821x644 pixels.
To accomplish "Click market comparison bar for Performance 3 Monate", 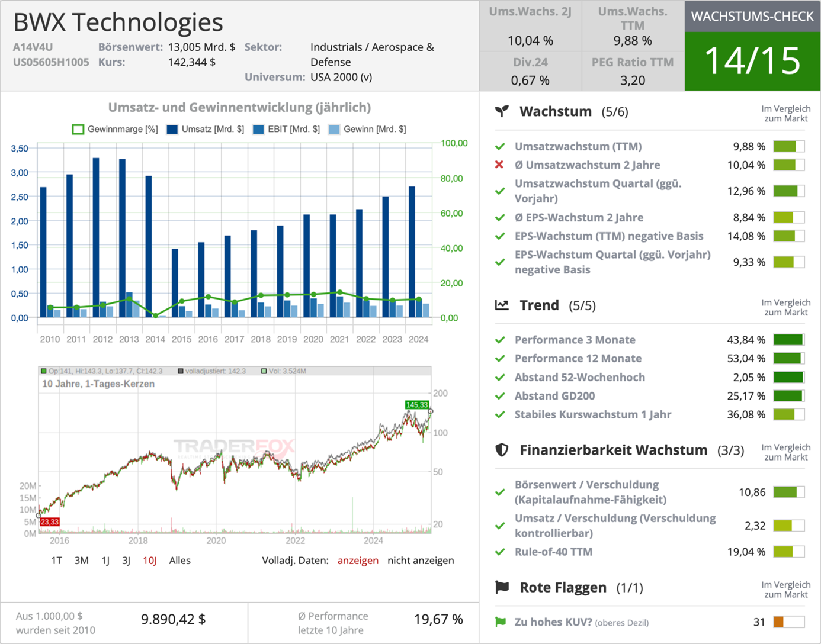I will point(788,340).
